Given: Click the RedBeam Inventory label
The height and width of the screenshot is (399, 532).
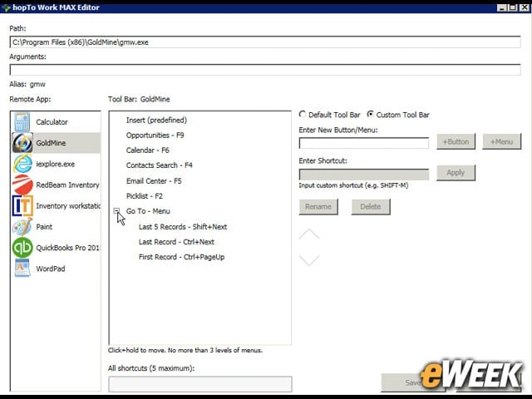Looking at the screenshot, I should tap(67, 185).
